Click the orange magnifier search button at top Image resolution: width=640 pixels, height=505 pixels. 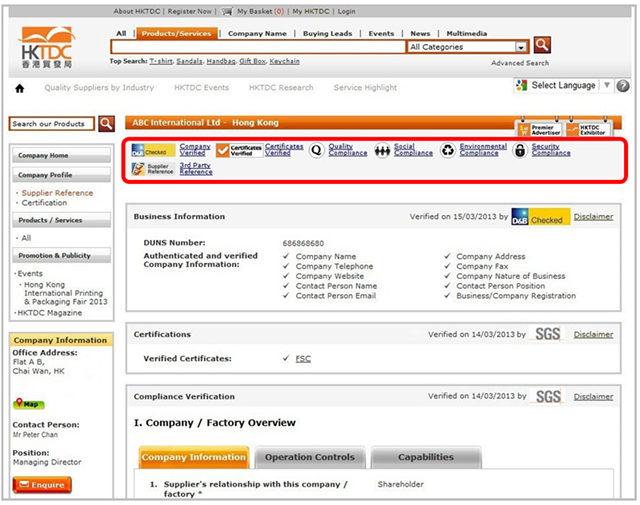(x=542, y=45)
